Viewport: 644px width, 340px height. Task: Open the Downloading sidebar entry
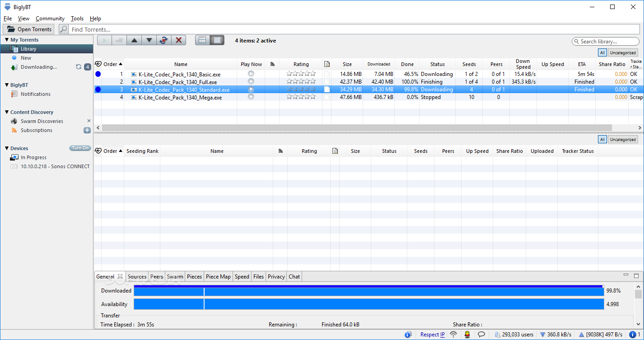pos(39,67)
